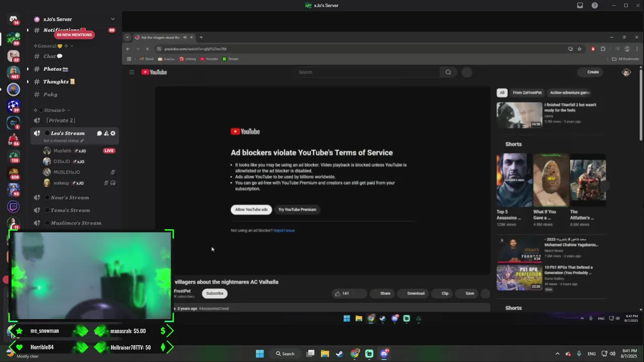644x362 pixels.
Task: Open YouTube more actions next to Save
Action: coord(486,293)
